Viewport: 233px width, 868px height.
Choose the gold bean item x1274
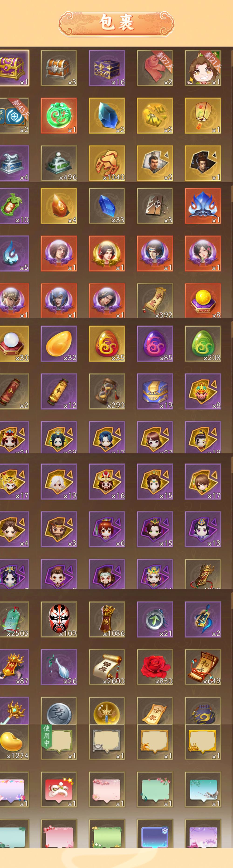tap(14, 742)
